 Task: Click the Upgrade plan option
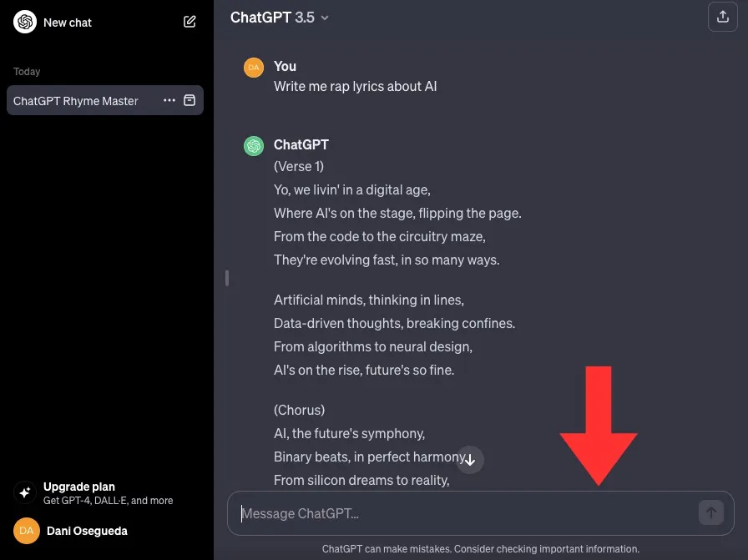(x=79, y=487)
